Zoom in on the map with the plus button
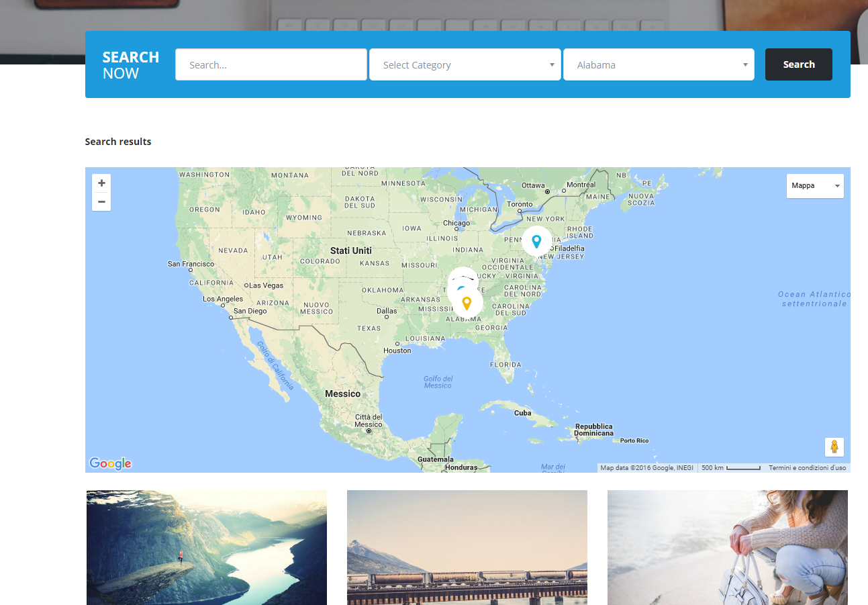The width and height of the screenshot is (868, 605). coord(101,183)
